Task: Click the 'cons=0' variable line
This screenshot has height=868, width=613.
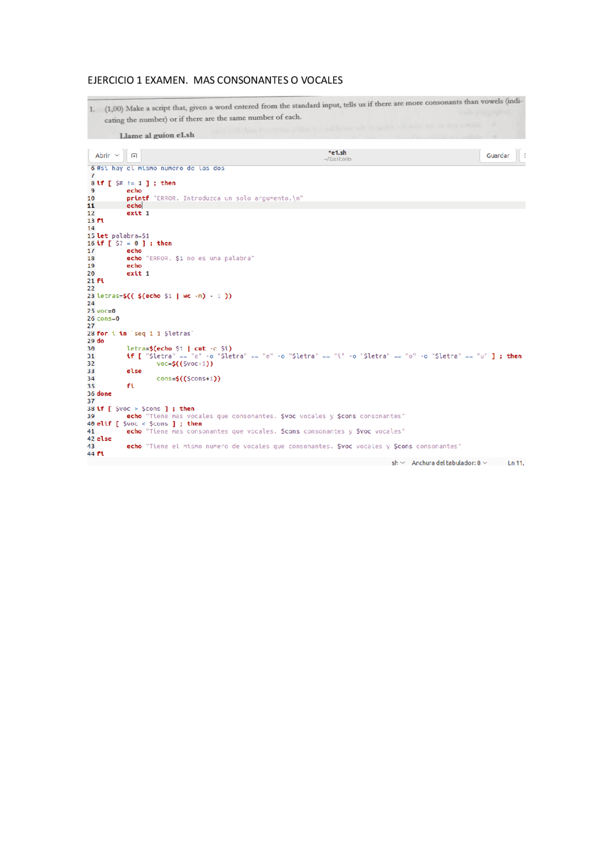Action: click(108, 319)
